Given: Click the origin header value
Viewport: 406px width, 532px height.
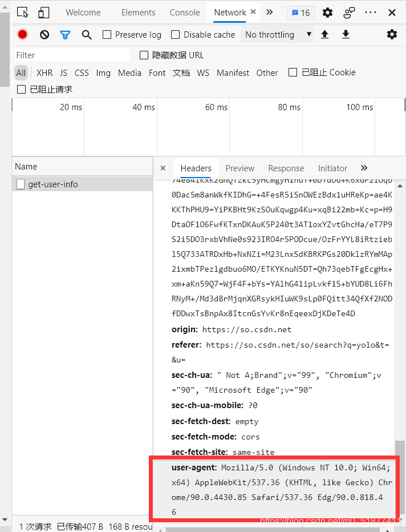Looking at the screenshot, I should click(247, 330).
